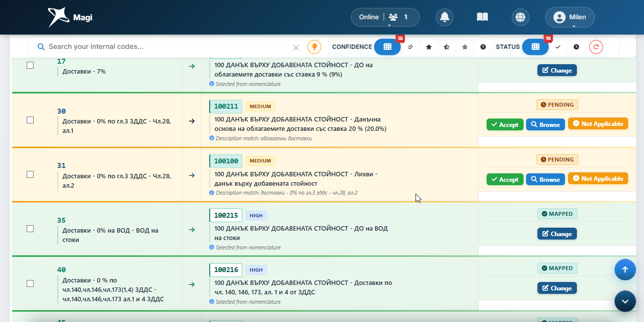The image size is (644, 322).
Task: Tick the checkbox for row 17
Action: (30, 65)
